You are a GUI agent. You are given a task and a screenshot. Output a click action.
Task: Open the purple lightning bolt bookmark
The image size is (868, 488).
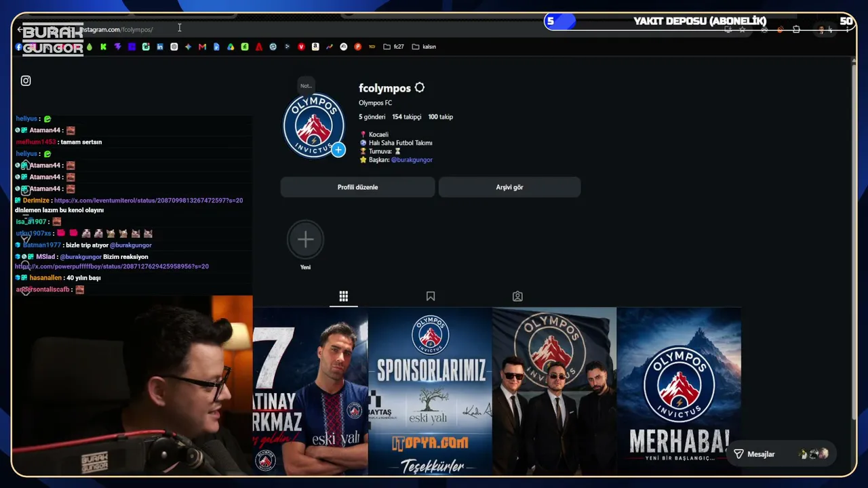(117, 47)
